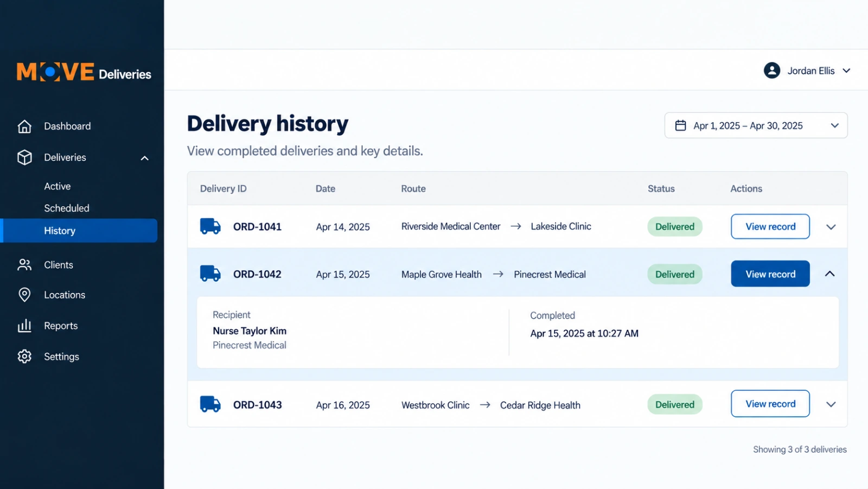The image size is (868, 489).
Task: Click the Locations pin icon
Action: coord(24,295)
